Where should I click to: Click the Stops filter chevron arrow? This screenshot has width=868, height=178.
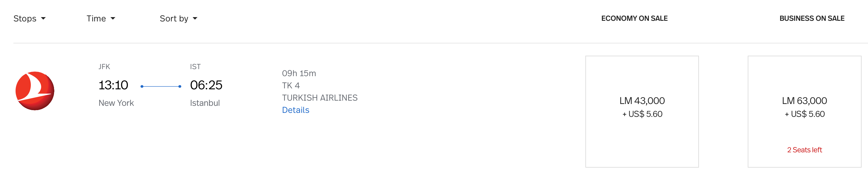click(x=43, y=19)
